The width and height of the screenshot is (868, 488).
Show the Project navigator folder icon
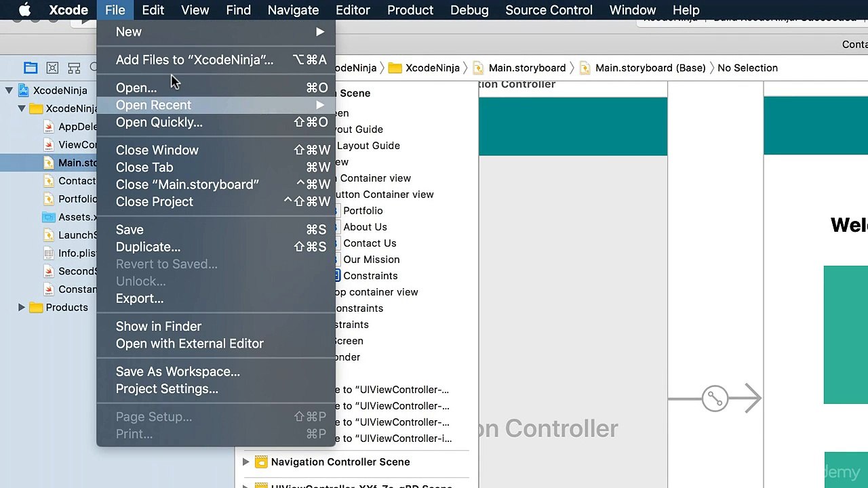point(31,68)
